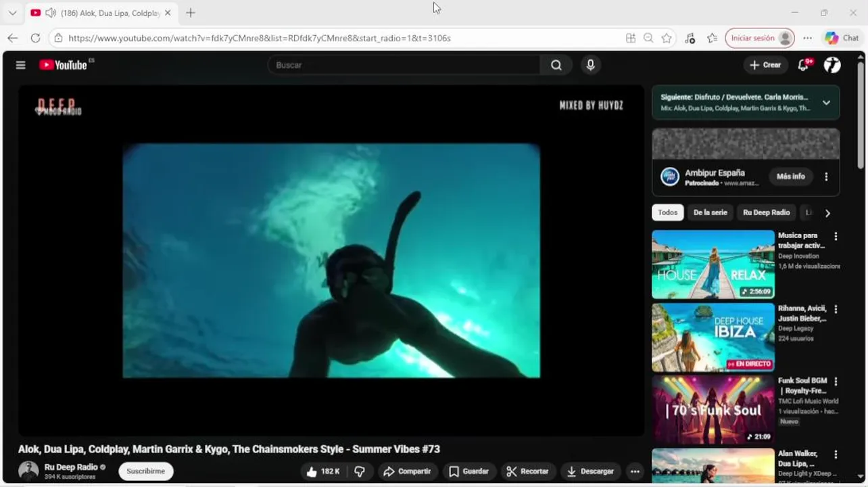Open more actions below the video
Screen dimensions: 868x487
(x=634, y=471)
